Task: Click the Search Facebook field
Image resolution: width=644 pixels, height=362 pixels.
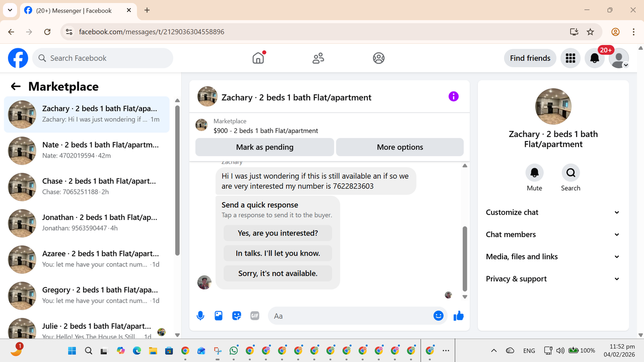Action: pos(103,58)
